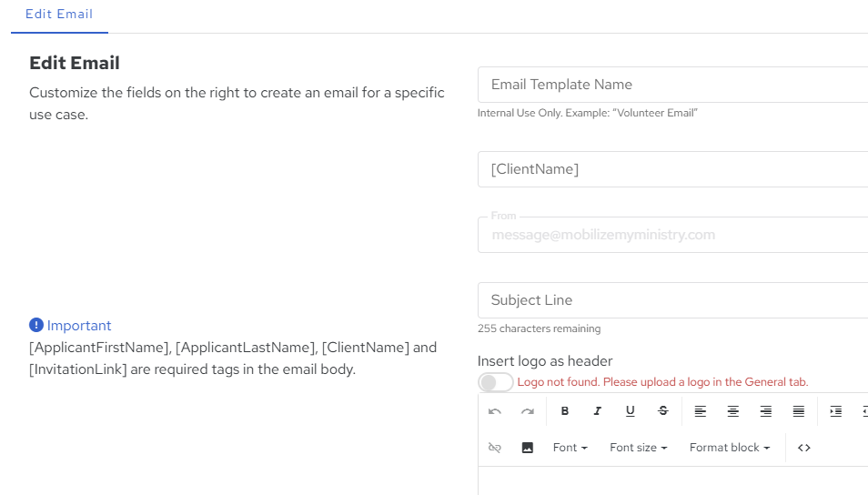This screenshot has height=495, width=868.
Task: Enable Insert logo as header toggle
Action: click(x=496, y=382)
